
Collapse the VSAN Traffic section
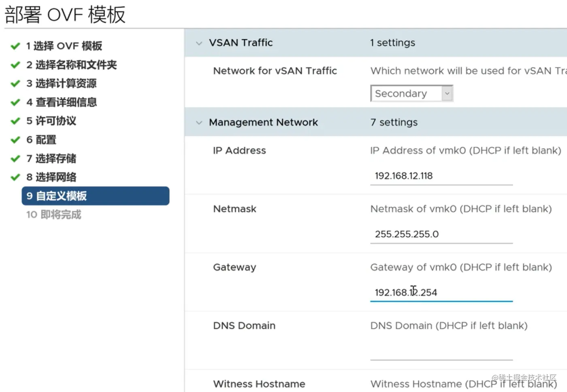tap(199, 43)
